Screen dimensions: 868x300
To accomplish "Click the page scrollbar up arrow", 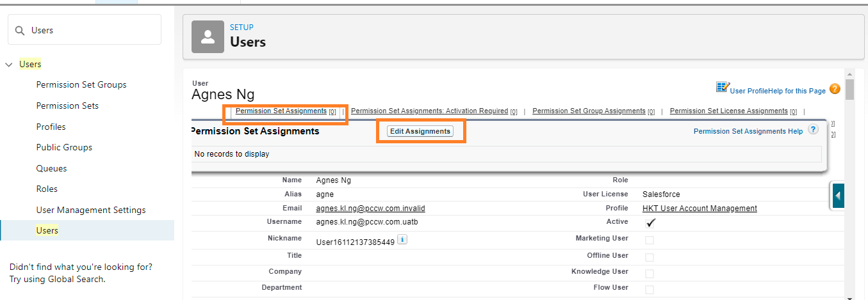I will point(850,74).
